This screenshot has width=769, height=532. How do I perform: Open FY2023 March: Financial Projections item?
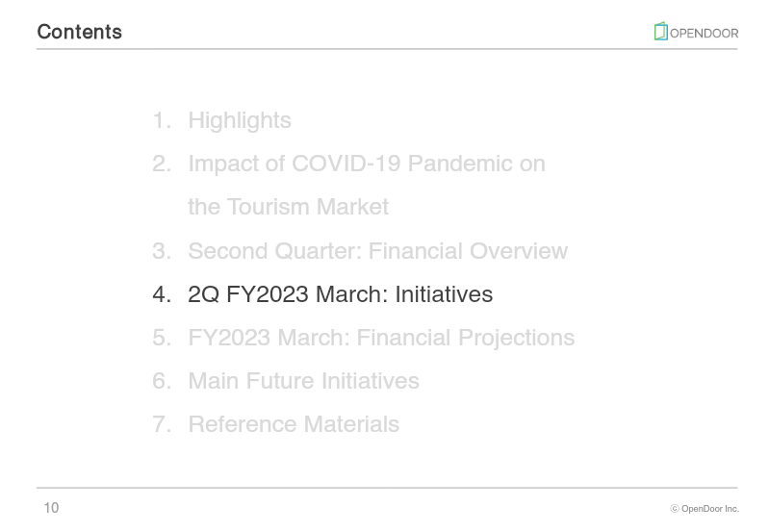pyautogui.click(x=381, y=338)
